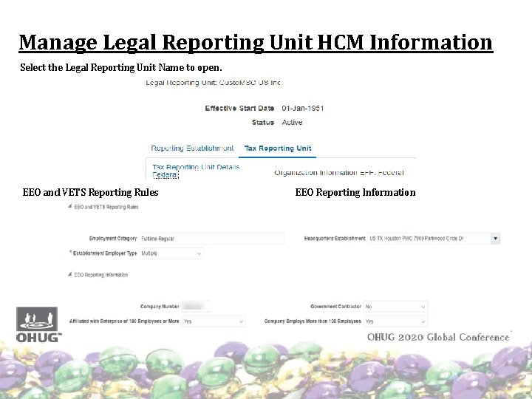Viewport: 532px width, 399px height.
Task: Click the Employment Category input field
Action: tap(212, 239)
